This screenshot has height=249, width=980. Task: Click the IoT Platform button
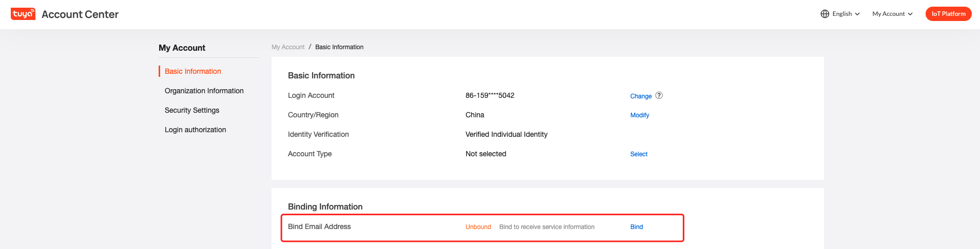click(x=948, y=14)
